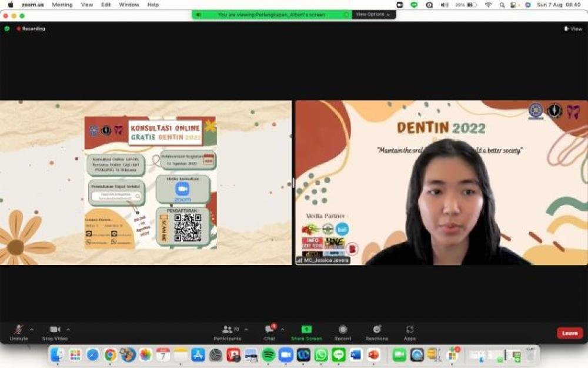Click the green encryption shield icon
This screenshot has height=368, width=588.
pos(7,28)
